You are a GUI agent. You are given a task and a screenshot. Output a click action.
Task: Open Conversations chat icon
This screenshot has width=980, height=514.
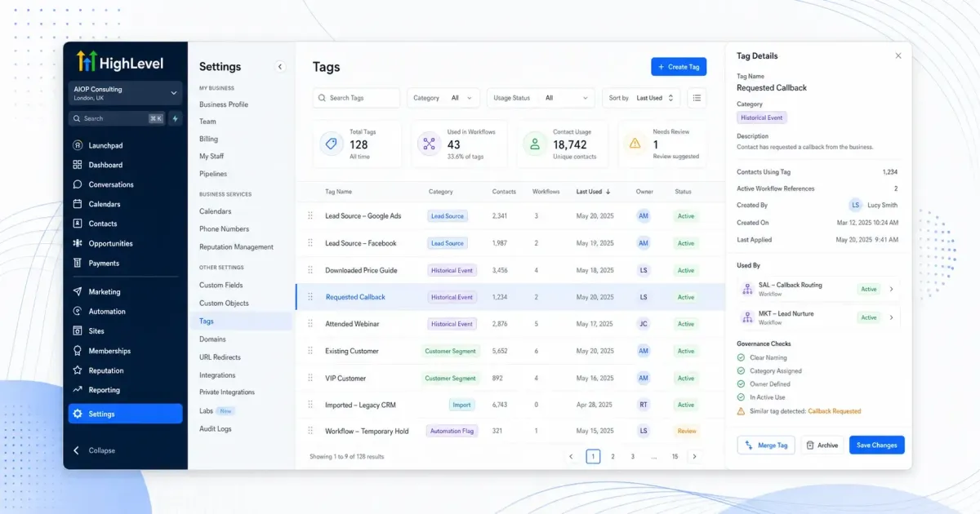click(x=78, y=184)
